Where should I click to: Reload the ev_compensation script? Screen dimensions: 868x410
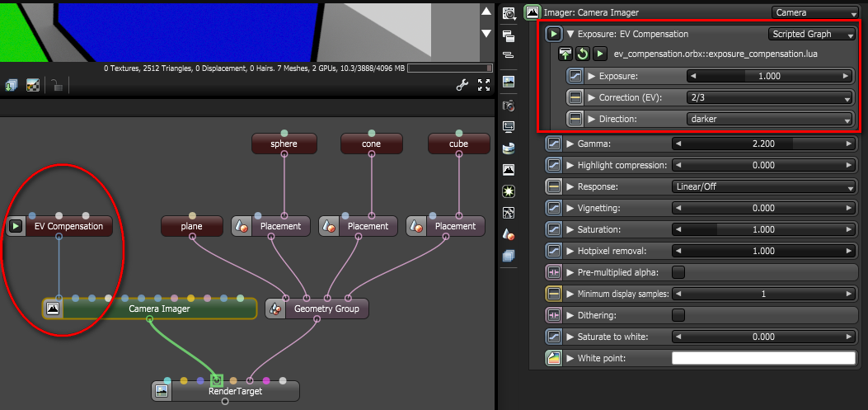[x=582, y=54]
